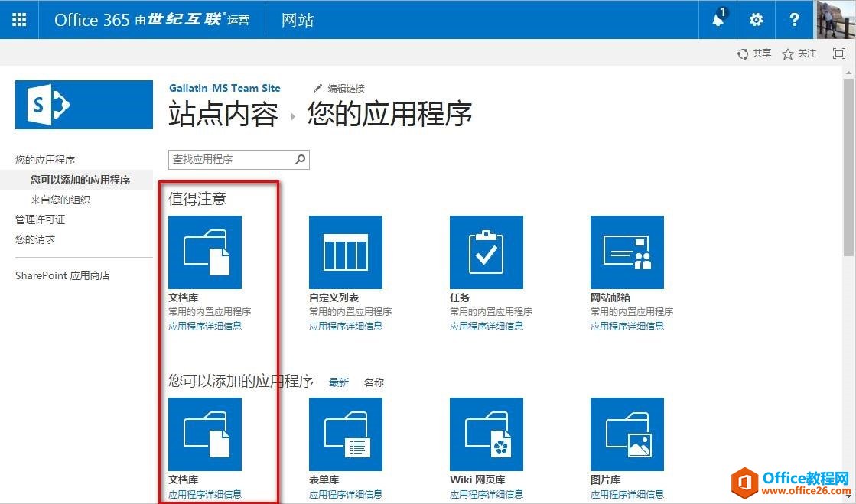
Task: Open 应用程序详细信息 under Wiki 网页库
Action: click(x=487, y=494)
